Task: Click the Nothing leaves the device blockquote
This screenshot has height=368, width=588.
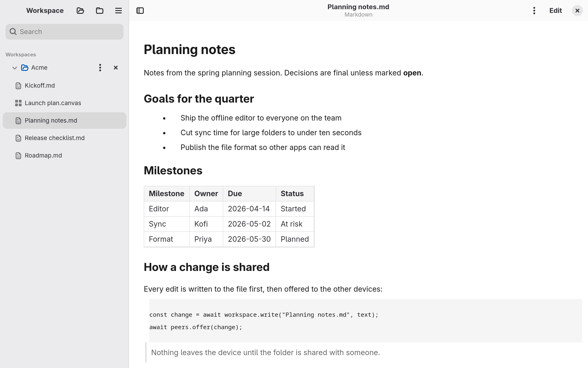Action: (265, 352)
